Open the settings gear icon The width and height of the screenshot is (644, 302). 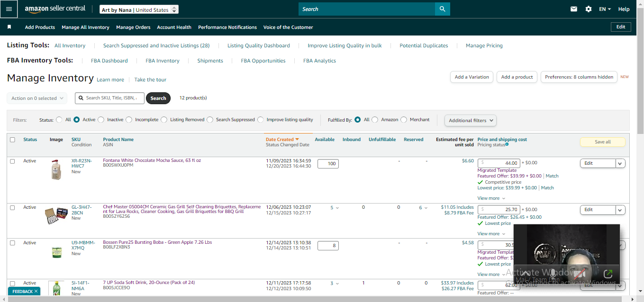click(589, 9)
